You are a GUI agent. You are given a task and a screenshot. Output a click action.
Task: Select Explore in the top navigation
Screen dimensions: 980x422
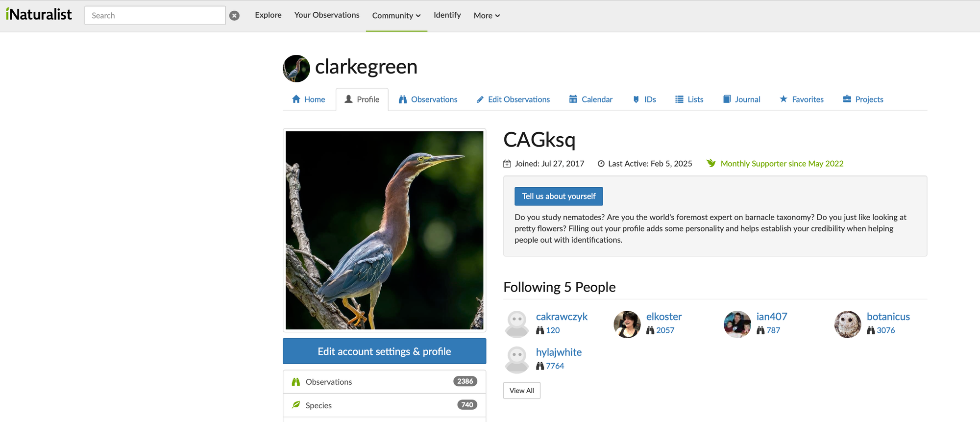coord(268,15)
